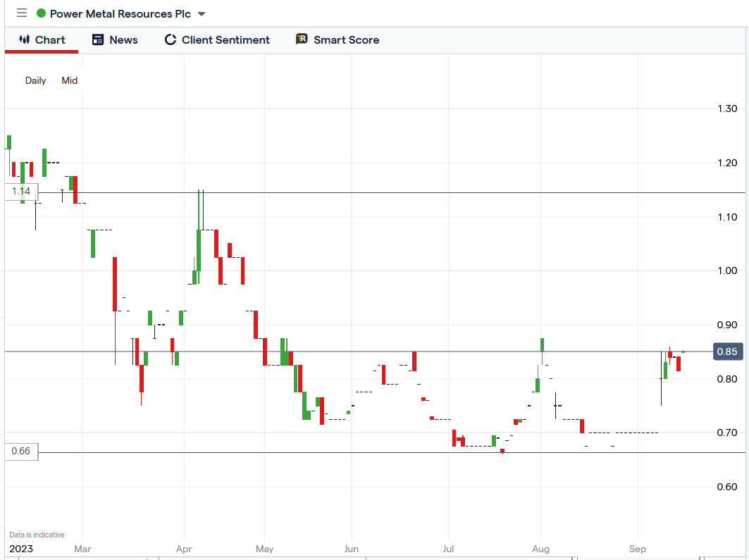This screenshot has width=749, height=560.
Task: Click the Smart Score TR icon
Action: pyautogui.click(x=302, y=39)
